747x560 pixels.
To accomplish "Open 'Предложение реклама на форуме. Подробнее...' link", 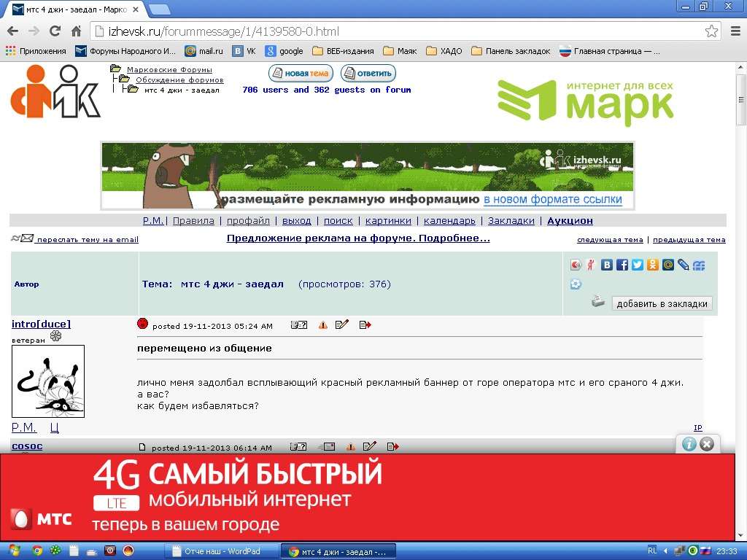I will coord(358,238).
